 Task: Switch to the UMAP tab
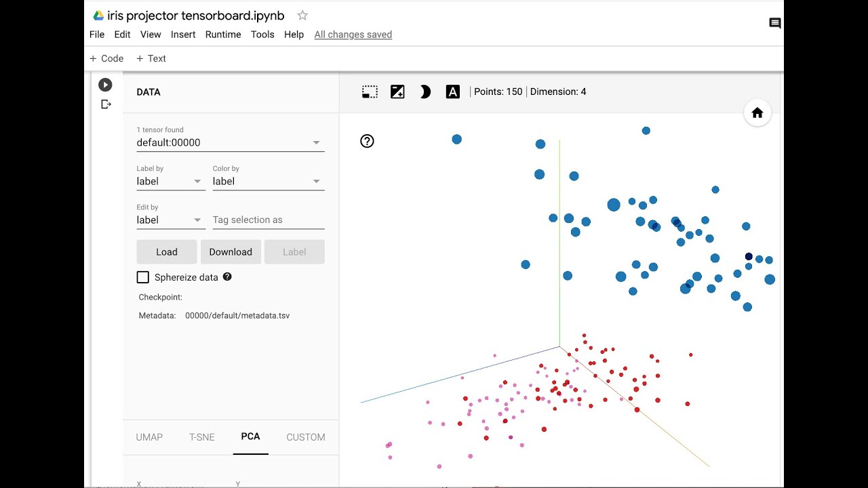tap(149, 437)
